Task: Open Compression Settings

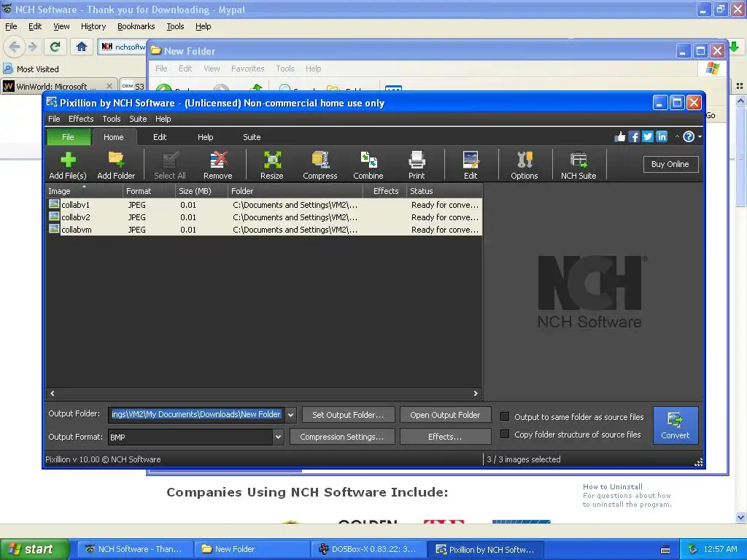Action: pyautogui.click(x=342, y=437)
